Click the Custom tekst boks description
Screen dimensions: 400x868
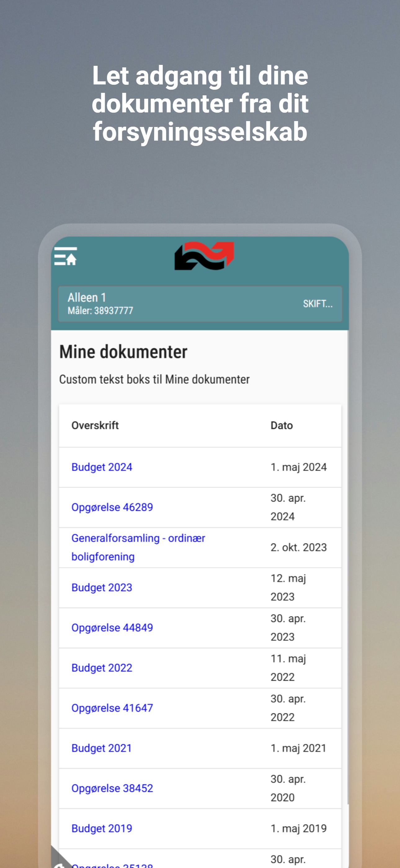tap(154, 379)
